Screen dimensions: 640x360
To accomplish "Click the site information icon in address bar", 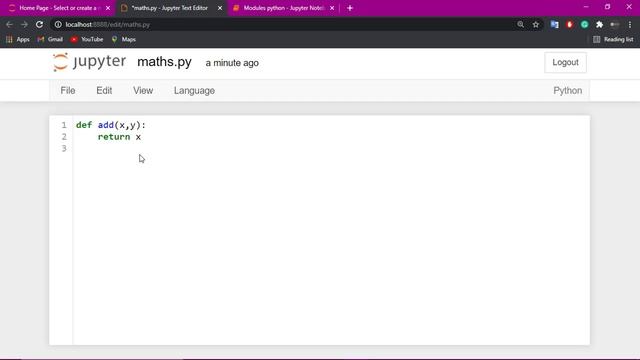I will pos(58,24).
